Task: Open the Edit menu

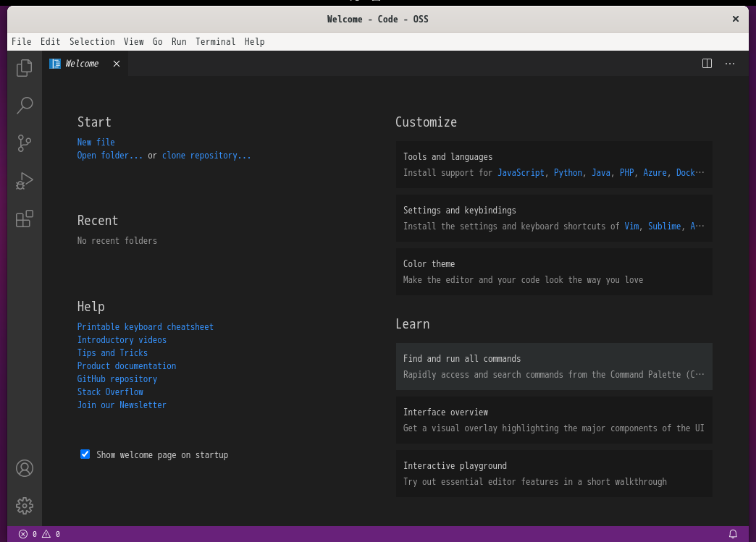Action: pos(50,41)
